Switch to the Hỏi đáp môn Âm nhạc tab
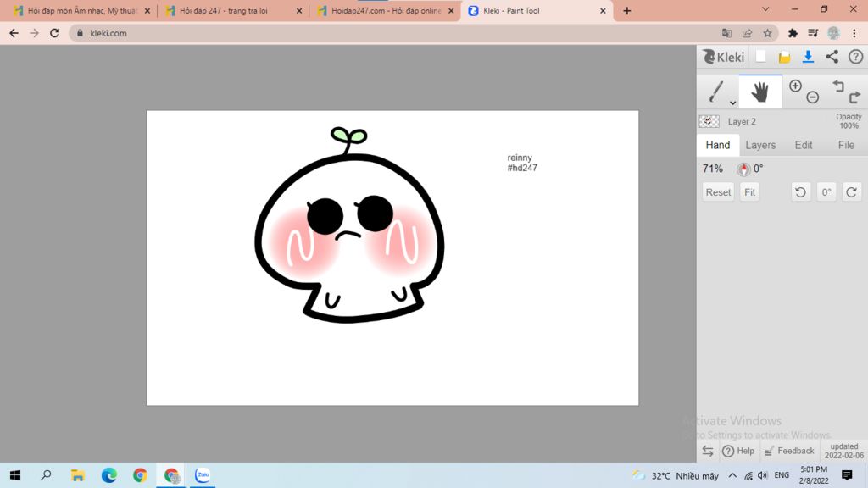 point(82,10)
